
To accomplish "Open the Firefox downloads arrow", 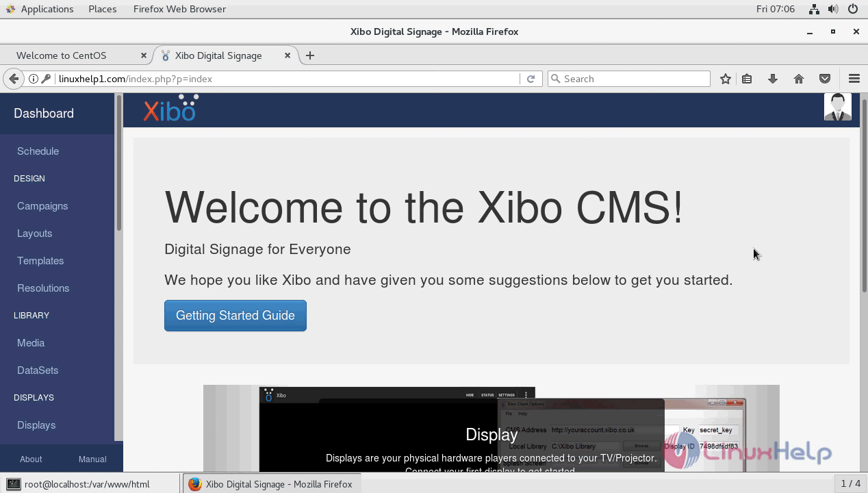I will 773,79.
